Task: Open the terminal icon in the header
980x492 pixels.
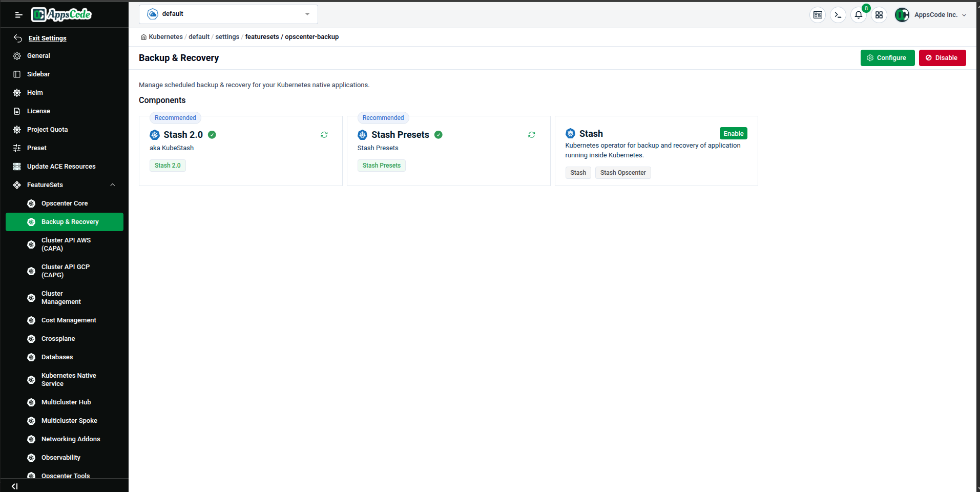Action: (x=838, y=15)
